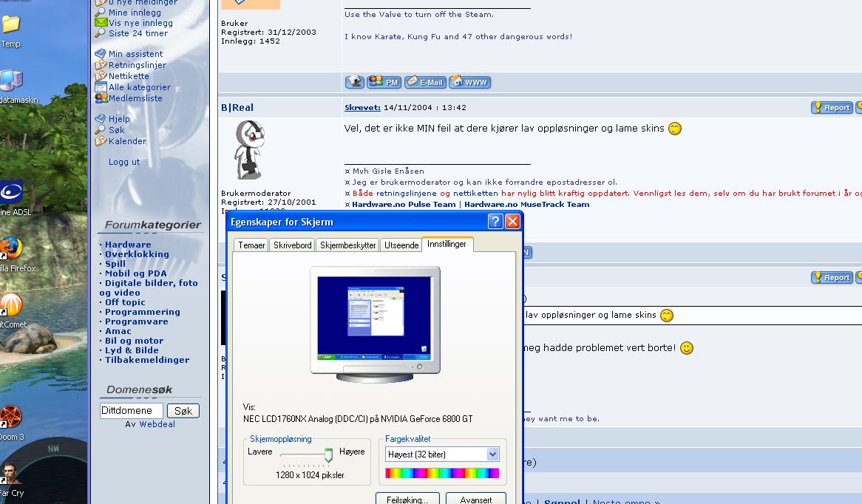The image size is (862, 504).
Task: Click Logg ut to sign out
Action: [x=124, y=162]
